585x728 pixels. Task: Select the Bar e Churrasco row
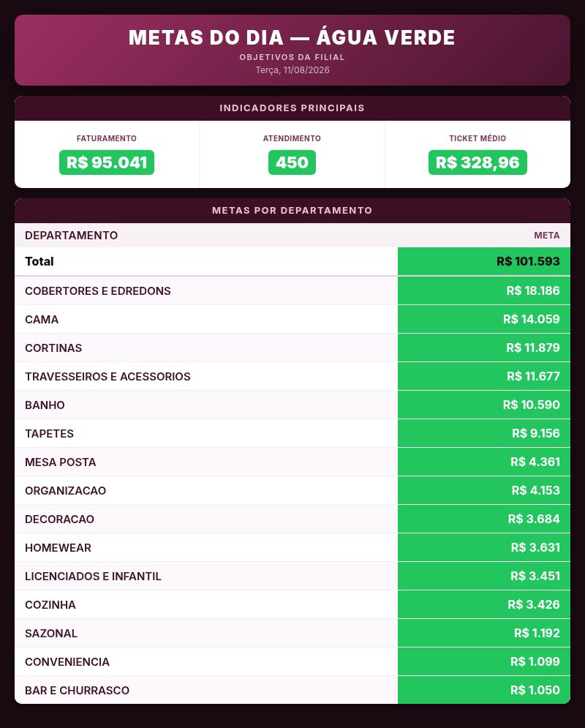pyautogui.click(x=292, y=691)
